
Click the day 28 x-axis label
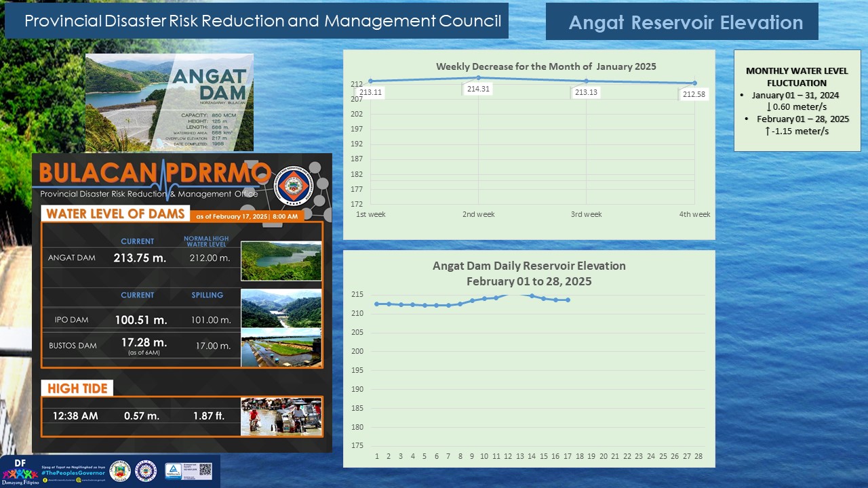698,457
